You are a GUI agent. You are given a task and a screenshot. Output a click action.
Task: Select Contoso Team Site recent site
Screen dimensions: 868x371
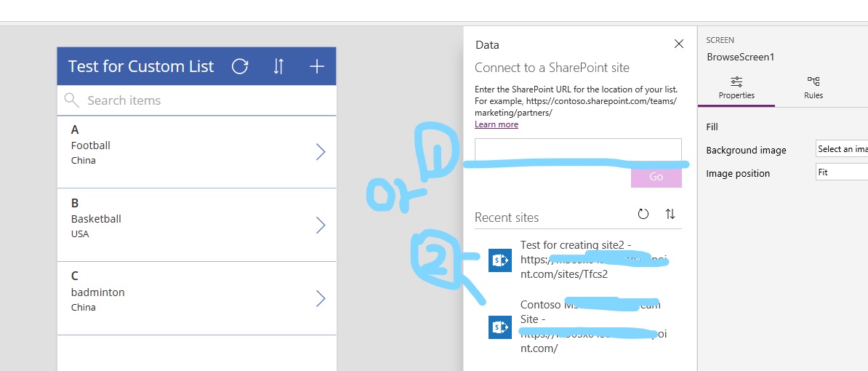pyautogui.click(x=579, y=327)
